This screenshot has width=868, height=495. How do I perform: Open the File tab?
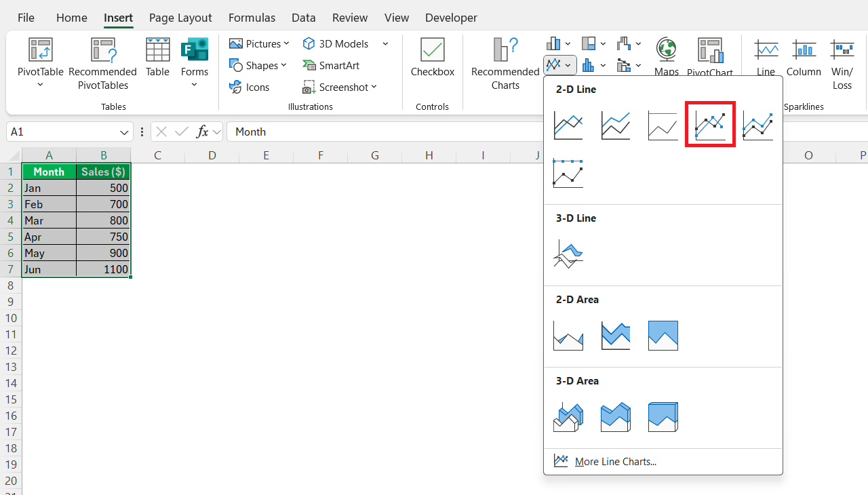point(26,18)
